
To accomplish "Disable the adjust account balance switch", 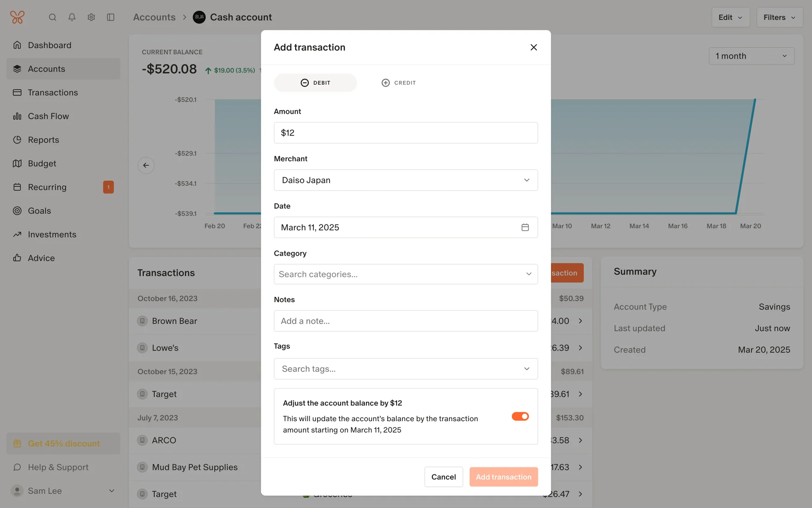I will [x=520, y=417].
